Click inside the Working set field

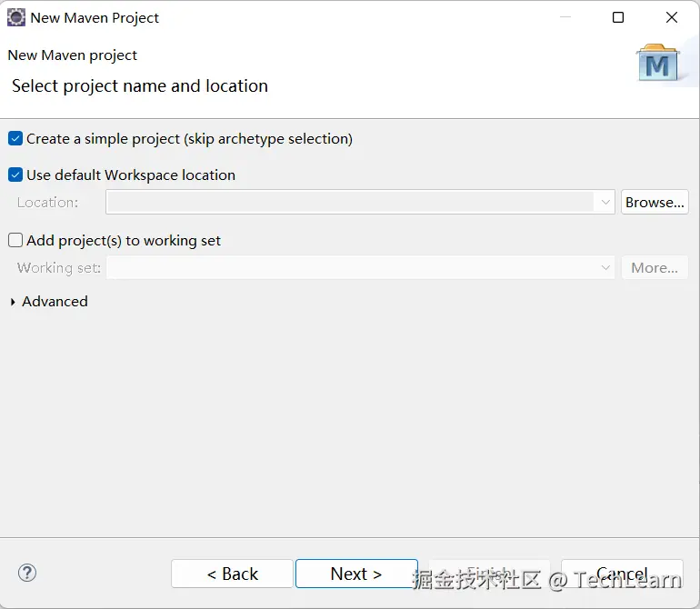click(350, 267)
